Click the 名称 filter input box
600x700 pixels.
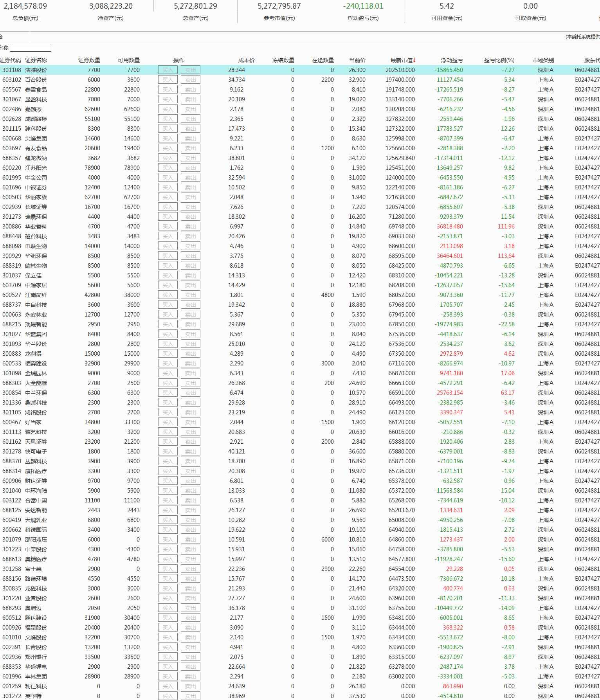[x=31, y=48]
